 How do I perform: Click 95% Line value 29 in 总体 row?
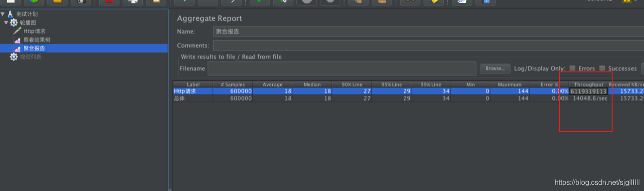pos(391,98)
